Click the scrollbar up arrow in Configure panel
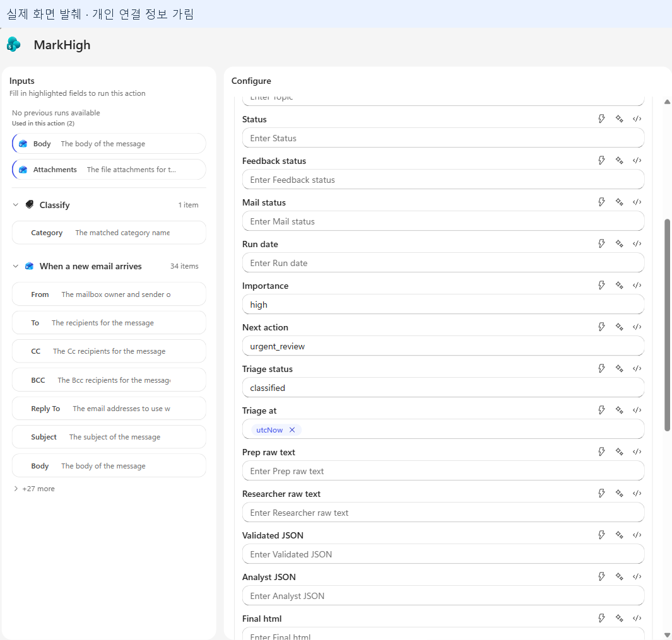This screenshot has width=672, height=640. [667, 102]
